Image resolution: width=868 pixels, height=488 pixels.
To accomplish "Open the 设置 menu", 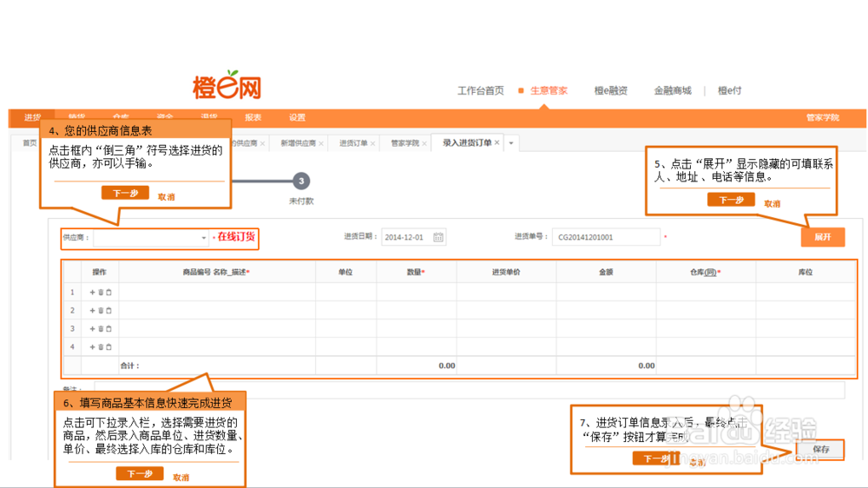I will [x=297, y=117].
